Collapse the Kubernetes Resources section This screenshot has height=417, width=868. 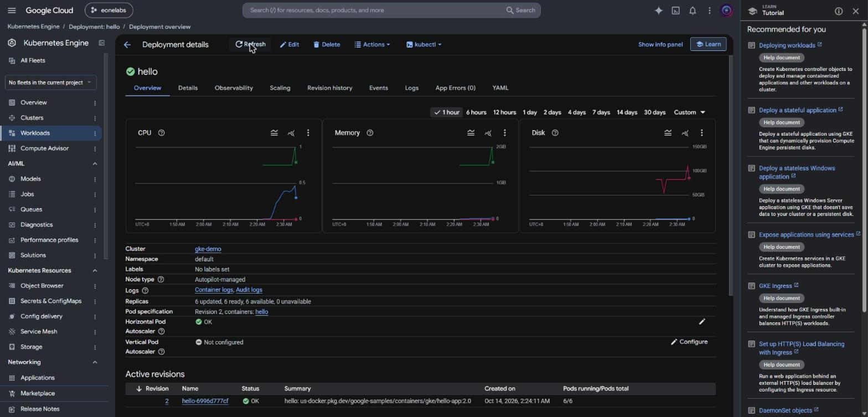tap(95, 271)
